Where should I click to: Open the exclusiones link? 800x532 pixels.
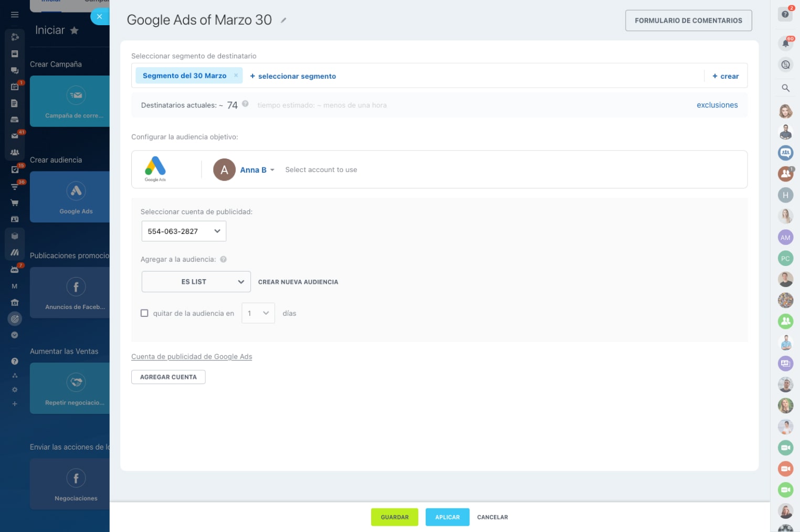717,105
